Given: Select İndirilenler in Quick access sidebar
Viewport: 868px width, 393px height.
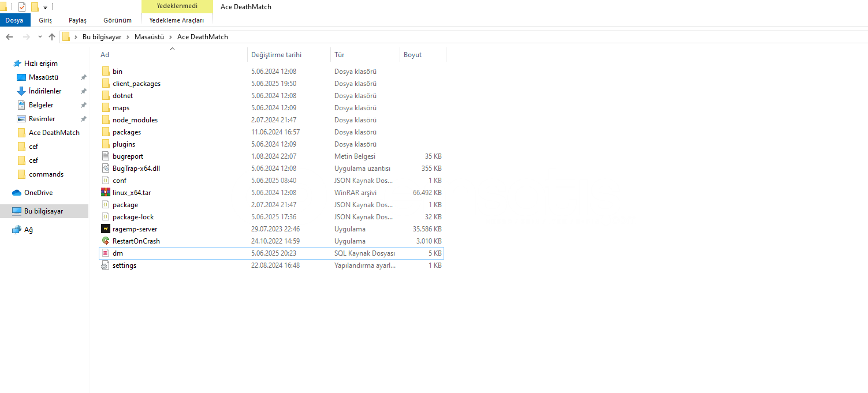Looking at the screenshot, I should coord(45,91).
